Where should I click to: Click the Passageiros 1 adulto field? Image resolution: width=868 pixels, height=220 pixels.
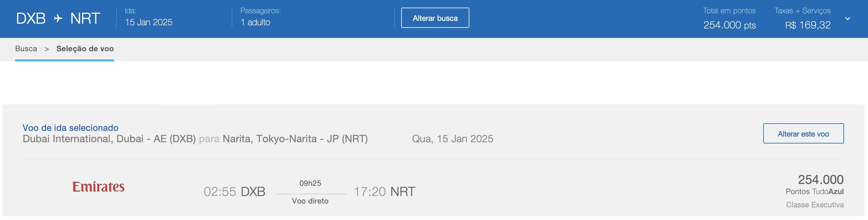click(255, 22)
